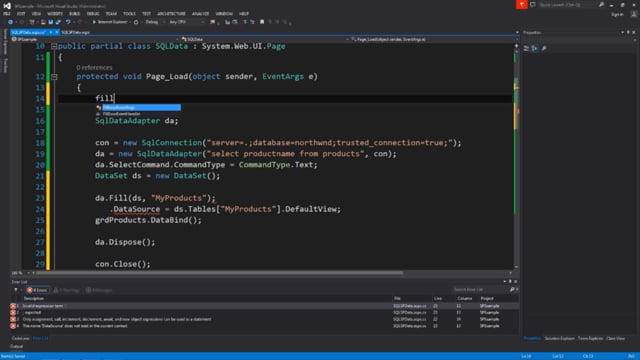Viewport: 640px width, 360px height.
Task: Switch to the SQLSPData.aspx tab
Action: point(76,32)
